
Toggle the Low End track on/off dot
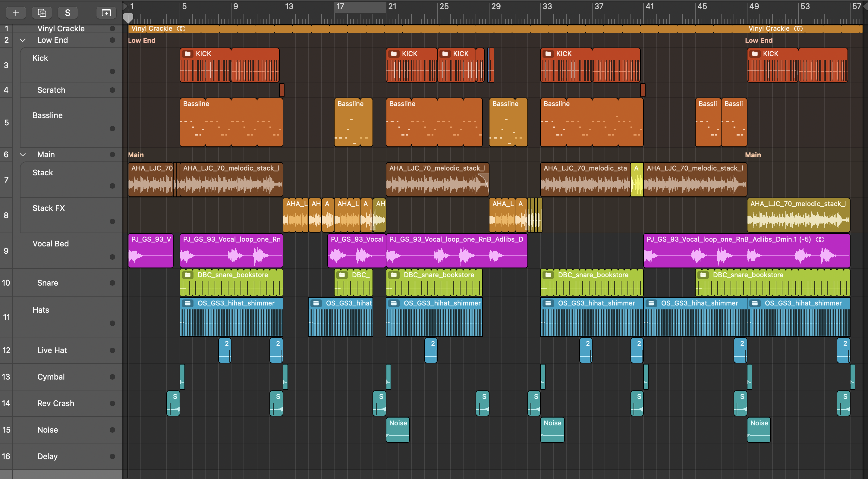tap(112, 40)
